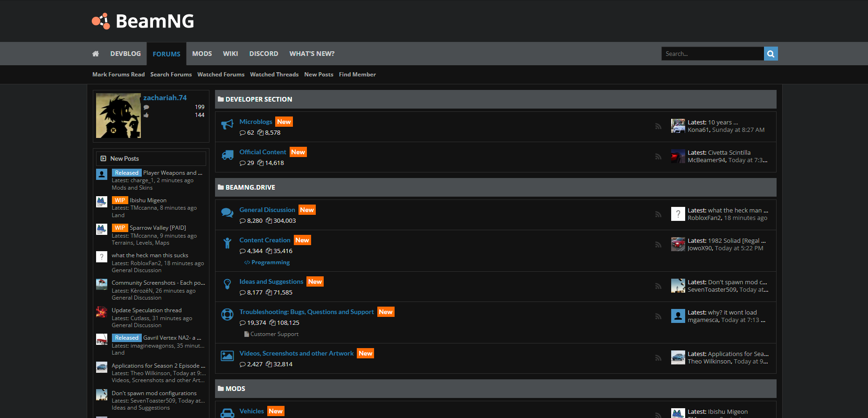Click the Videos, Screenshots picture icon
Viewport: 868px width, 418px height.
(x=227, y=356)
